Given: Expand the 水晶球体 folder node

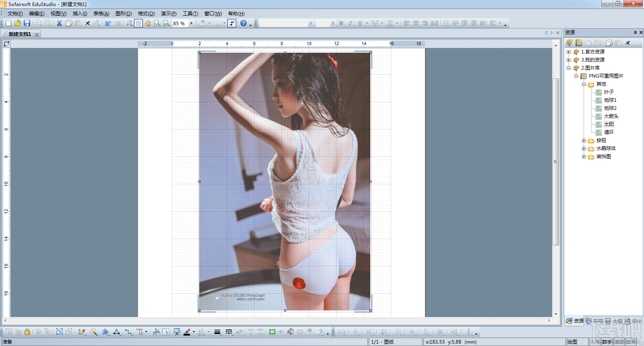Looking at the screenshot, I should tap(584, 148).
